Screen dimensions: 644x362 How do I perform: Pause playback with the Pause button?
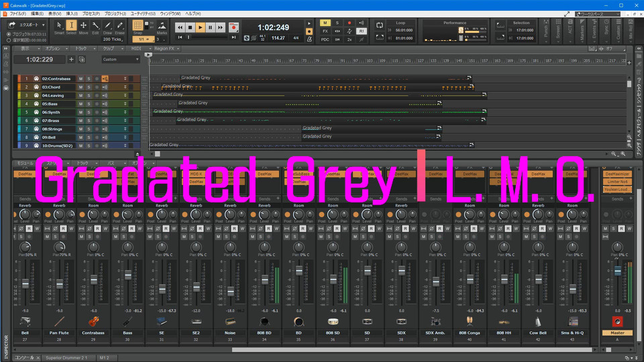pos(210,27)
